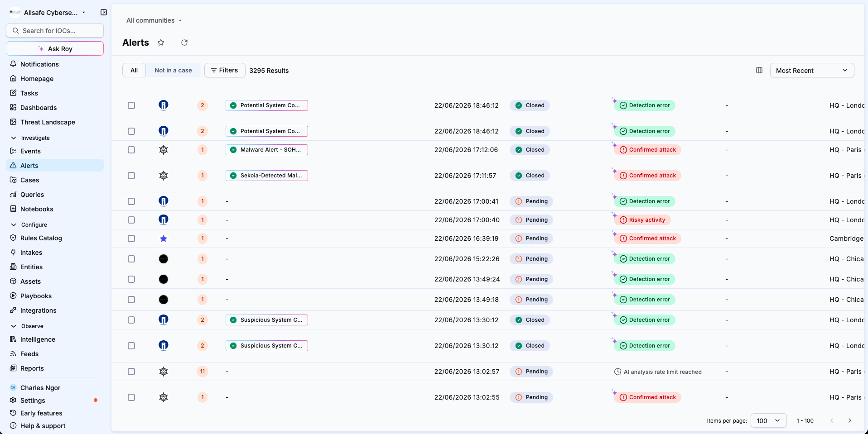
Task: Go to Homepage in sidebar
Action: click(54, 79)
